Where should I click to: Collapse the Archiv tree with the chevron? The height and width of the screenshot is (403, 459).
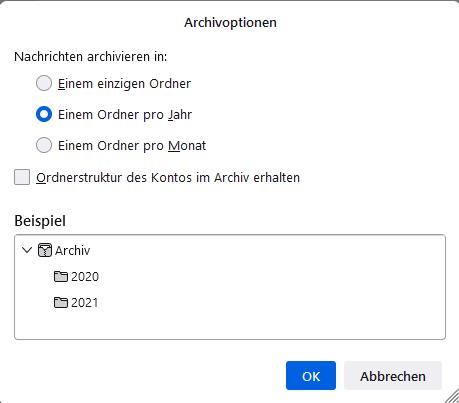(x=27, y=250)
